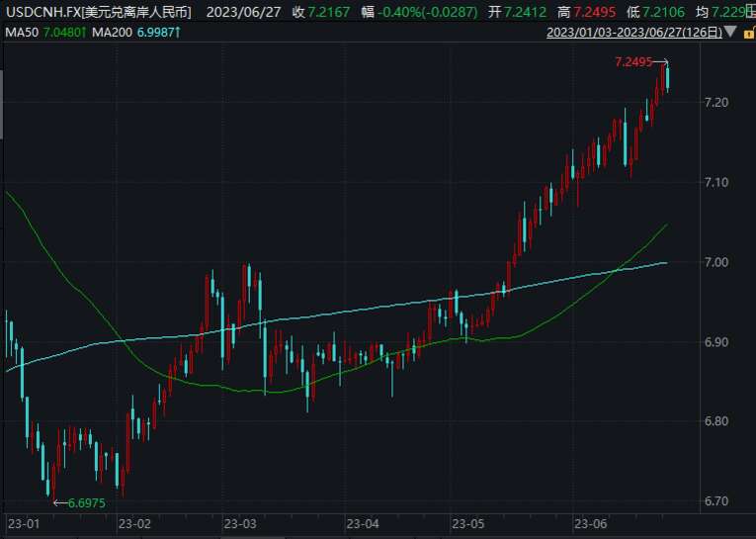Screen dimensions: 756x539
Task: Click the grid icon at top-right corner
Action: tap(750, 11)
